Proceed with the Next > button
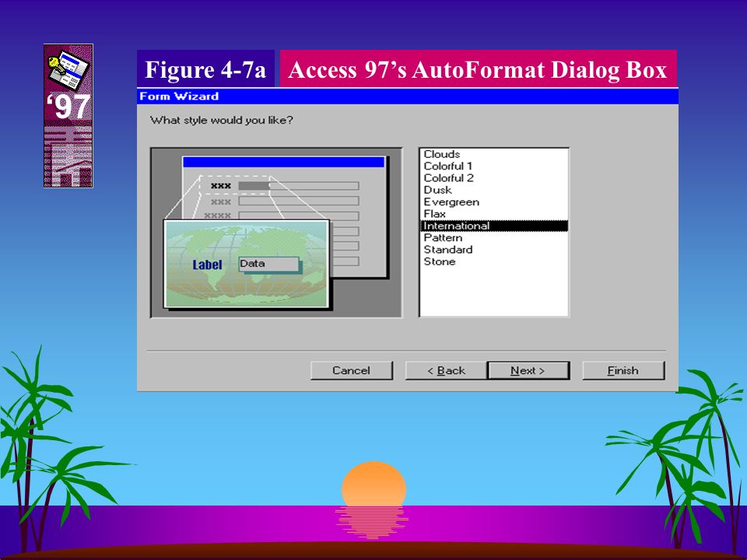The height and width of the screenshot is (560, 747). tap(528, 370)
